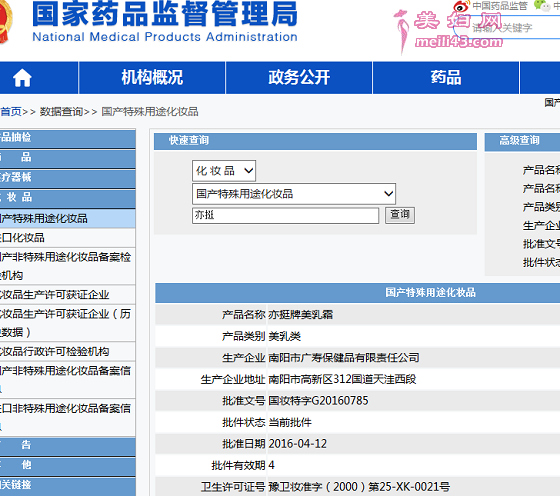Click the 数据查询 breadcrumb link

click(x=61, y=112)
